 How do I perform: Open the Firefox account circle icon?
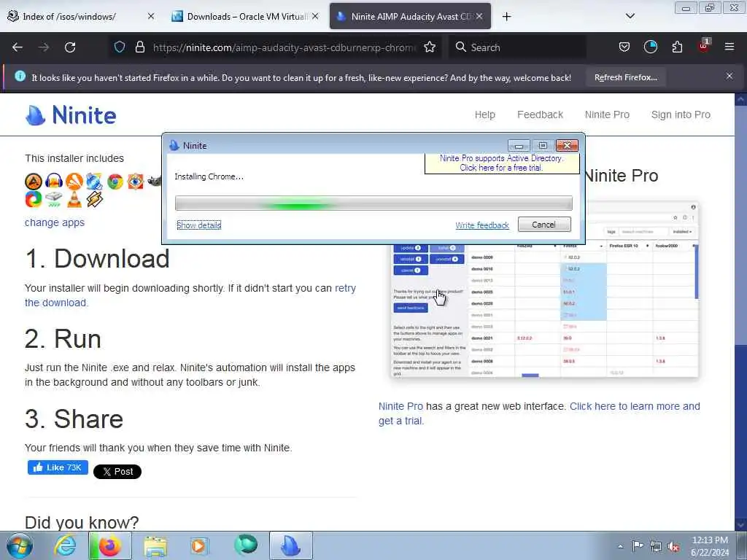pyautogui.click(x=650, y=47)
